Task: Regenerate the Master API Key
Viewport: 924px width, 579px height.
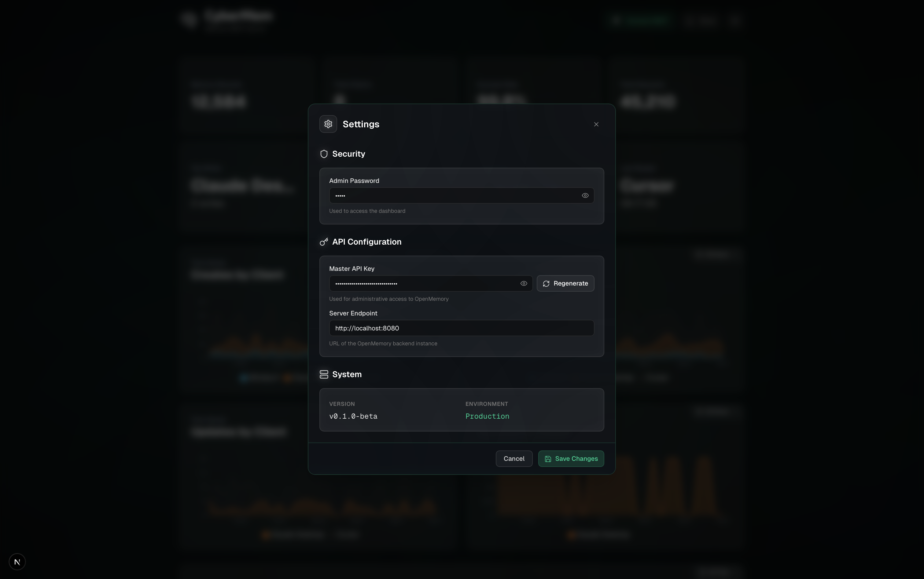Action: (565, 283)
